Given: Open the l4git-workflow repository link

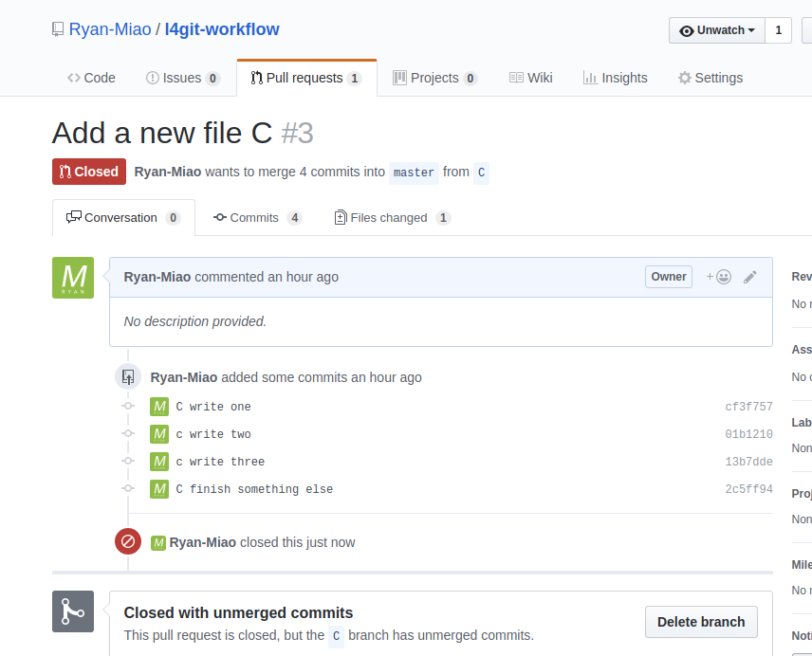Looking at the screenshot, I should click(x=222, y=29).
